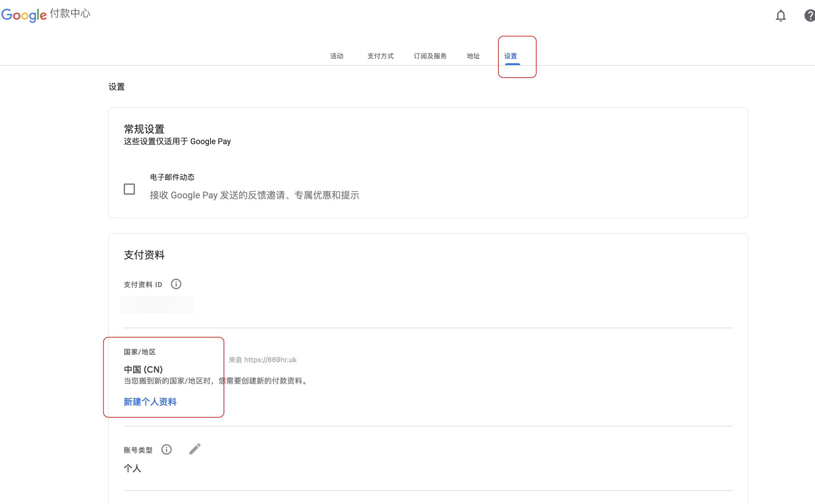Image resolution: width=815 pixels, height=504 pixels.
Task: Open the help question mark icon
Action: [x=810, y=16]
